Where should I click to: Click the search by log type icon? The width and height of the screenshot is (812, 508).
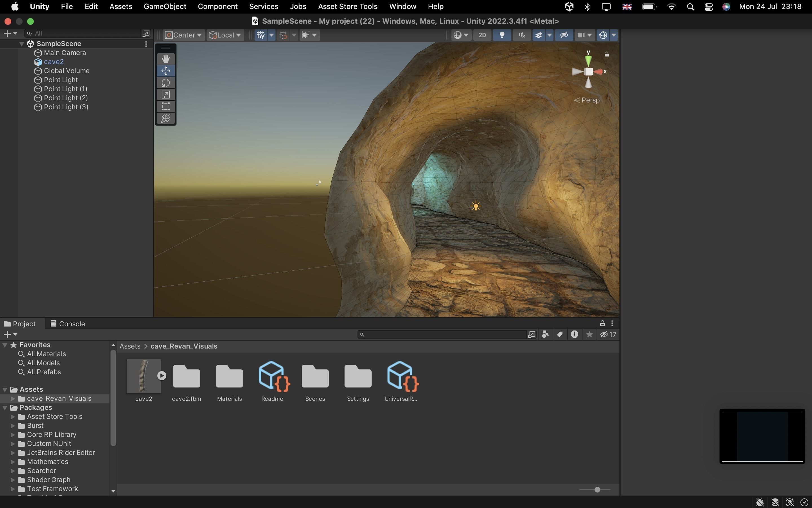(574, 334)
